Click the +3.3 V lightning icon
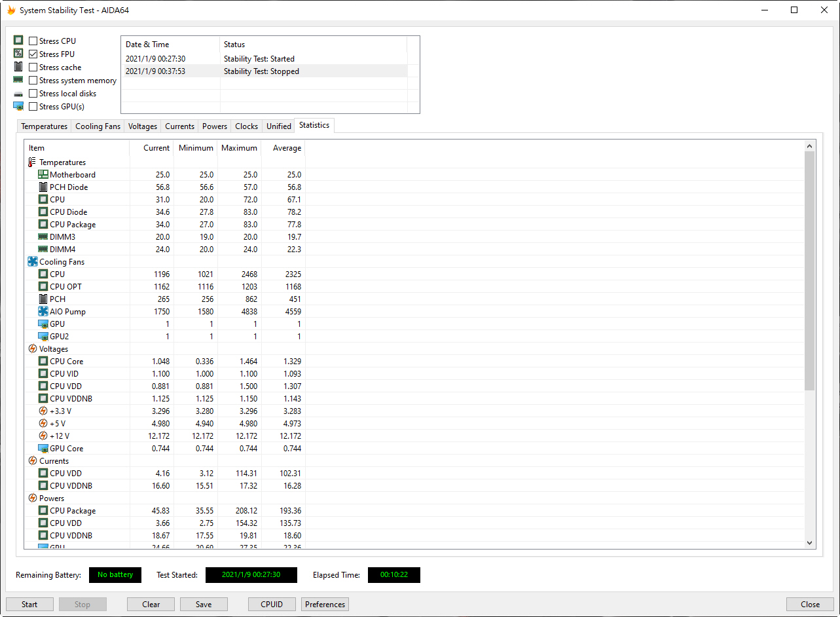 [x=43, y=411]
